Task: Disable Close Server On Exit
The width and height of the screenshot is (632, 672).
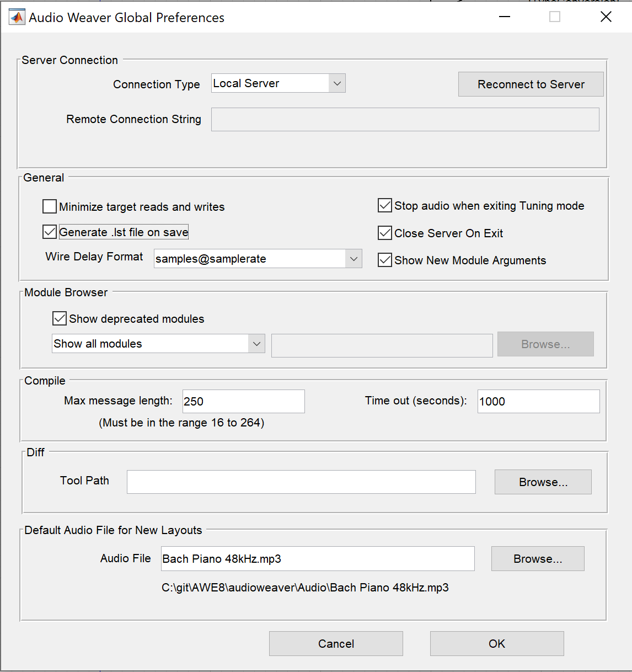Action: tap(384, 233)
